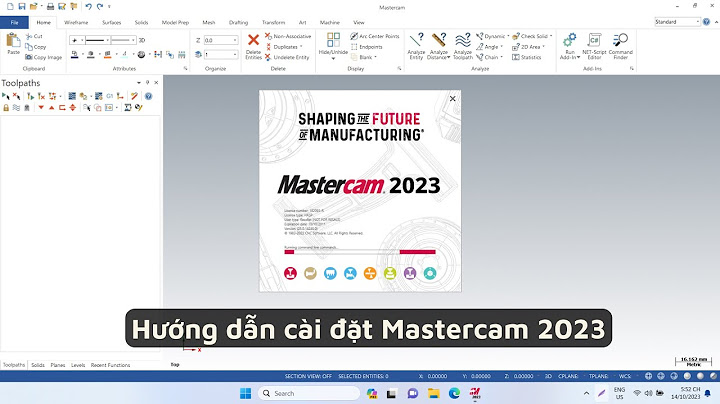
Task: Click the splash screen loading progress bar
Action: (360, 252)
